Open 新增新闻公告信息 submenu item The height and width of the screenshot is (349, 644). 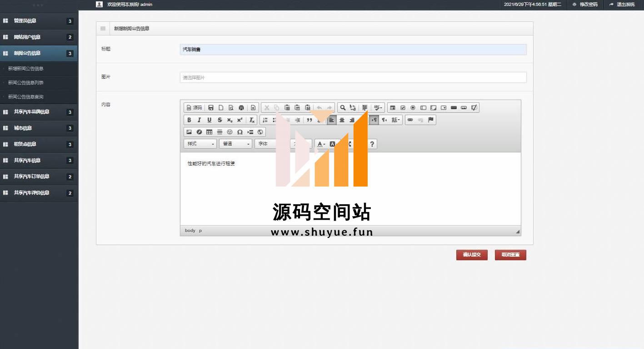click(26, 69)
